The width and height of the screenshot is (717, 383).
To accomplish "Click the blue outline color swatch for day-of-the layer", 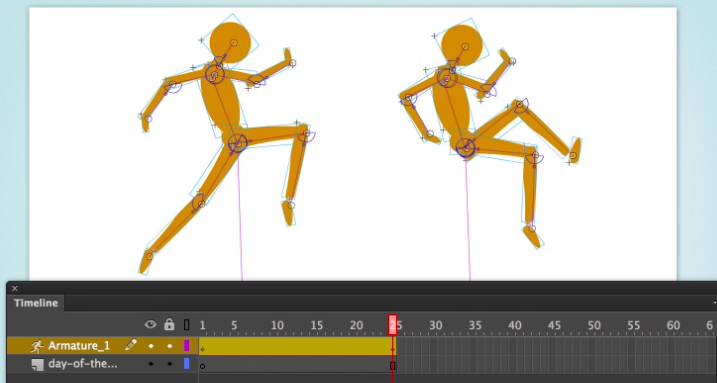I will coord(187,364).
